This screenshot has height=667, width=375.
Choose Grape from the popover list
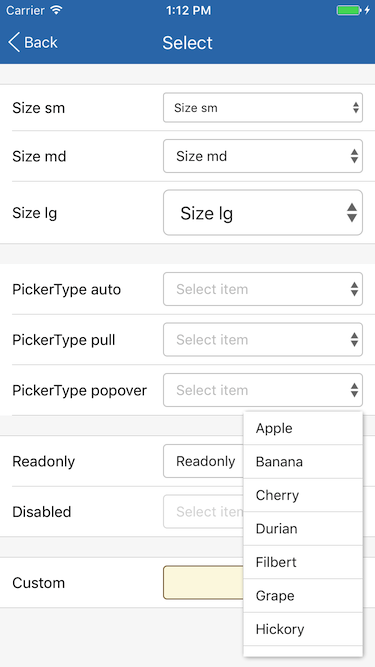pyautogui.click(x=303, y=596)
